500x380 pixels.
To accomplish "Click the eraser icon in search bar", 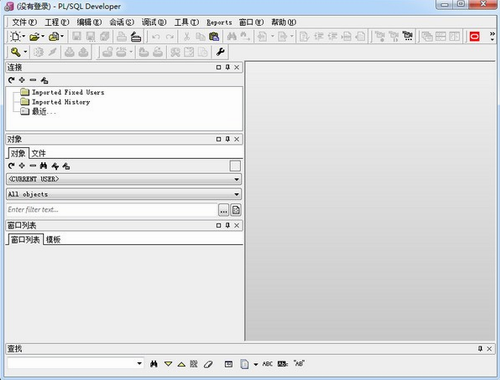I will pyautogui.click(x=208, y=364).
